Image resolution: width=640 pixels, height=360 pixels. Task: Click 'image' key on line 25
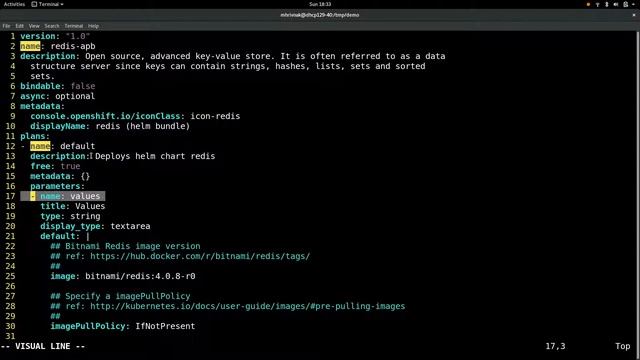[62, 276]
